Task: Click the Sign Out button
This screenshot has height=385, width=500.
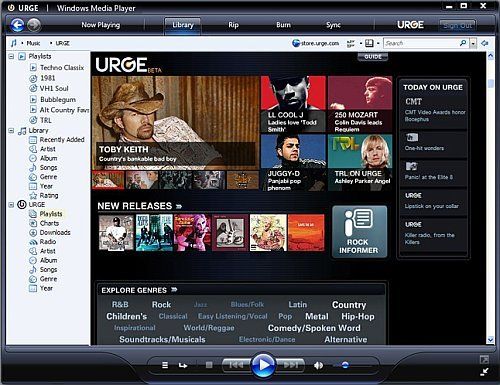Action: [457, 26]
